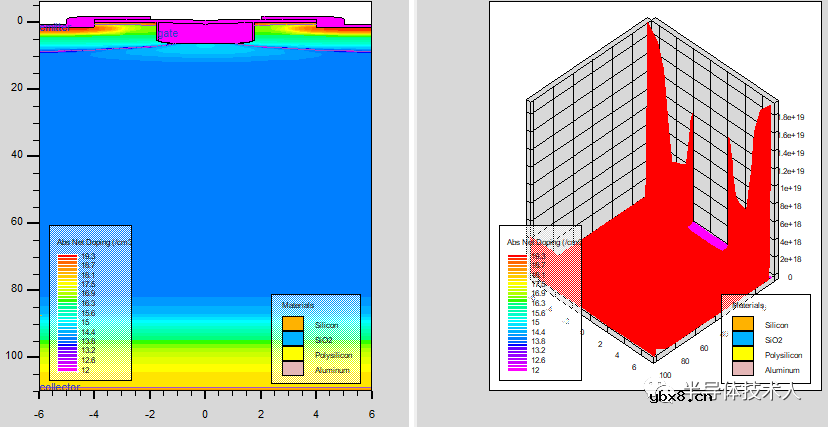This screenshot has height=427, width=828.
Task: Click the magenta strip on the 3D surface
Action: (707, 237)
